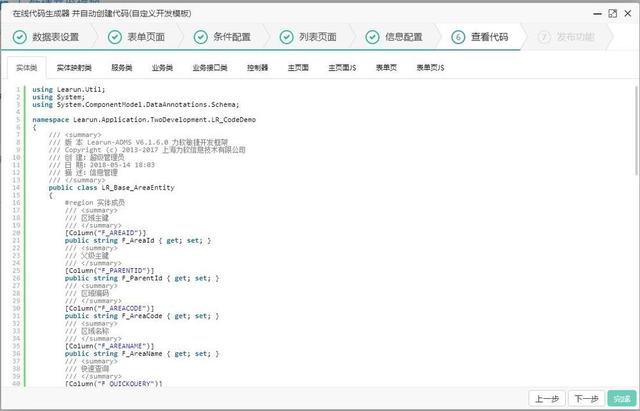Click the green 完成 button
This screenshot has height=411, width=640.
click(622, 398)
